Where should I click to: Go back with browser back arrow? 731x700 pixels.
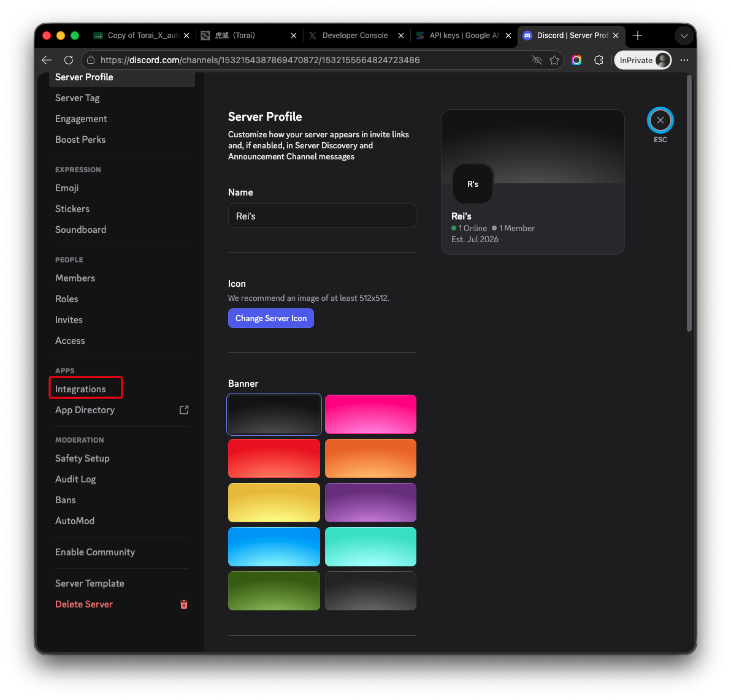tap(46, 60)
